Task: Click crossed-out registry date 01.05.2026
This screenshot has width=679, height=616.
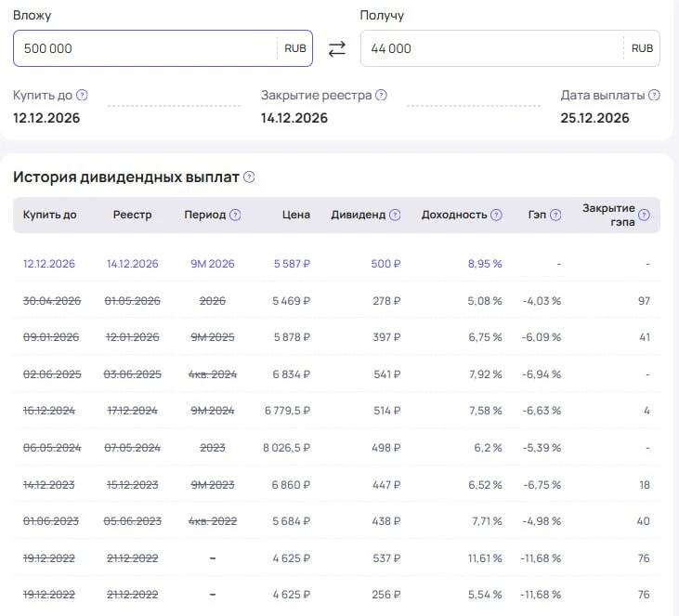Action: point(133,301)
